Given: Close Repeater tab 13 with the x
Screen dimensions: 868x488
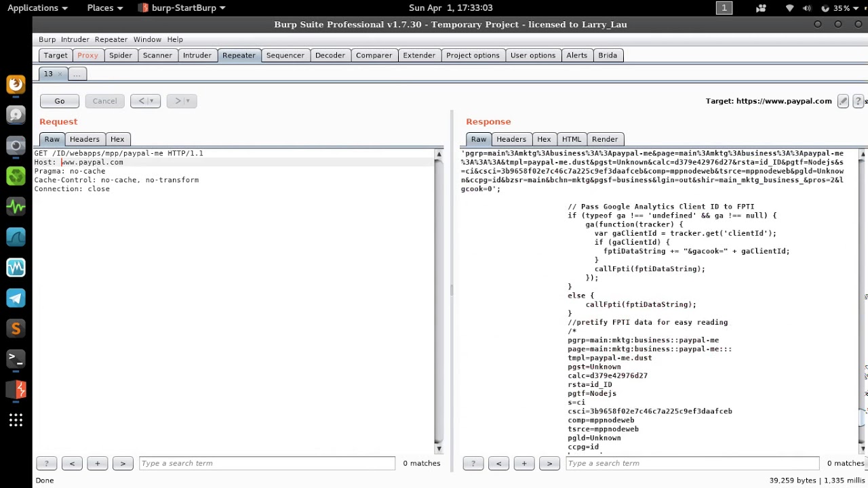Looking at the screenshot, I should pos(60,74).
